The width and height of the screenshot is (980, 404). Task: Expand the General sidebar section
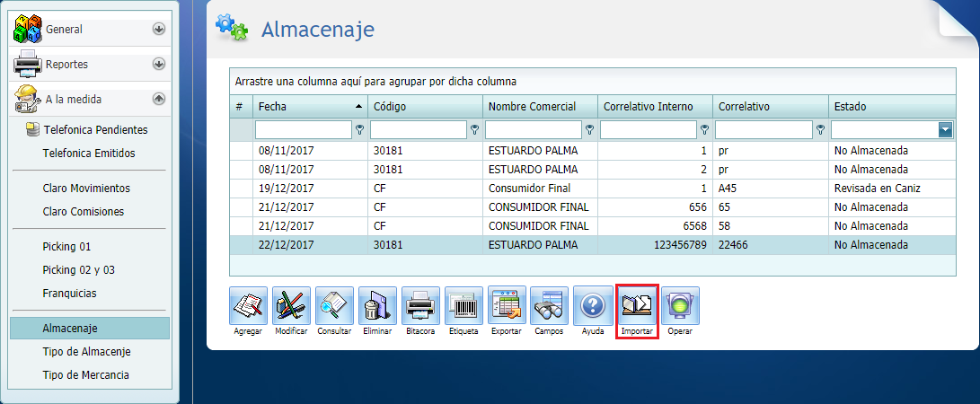(159, 29)
